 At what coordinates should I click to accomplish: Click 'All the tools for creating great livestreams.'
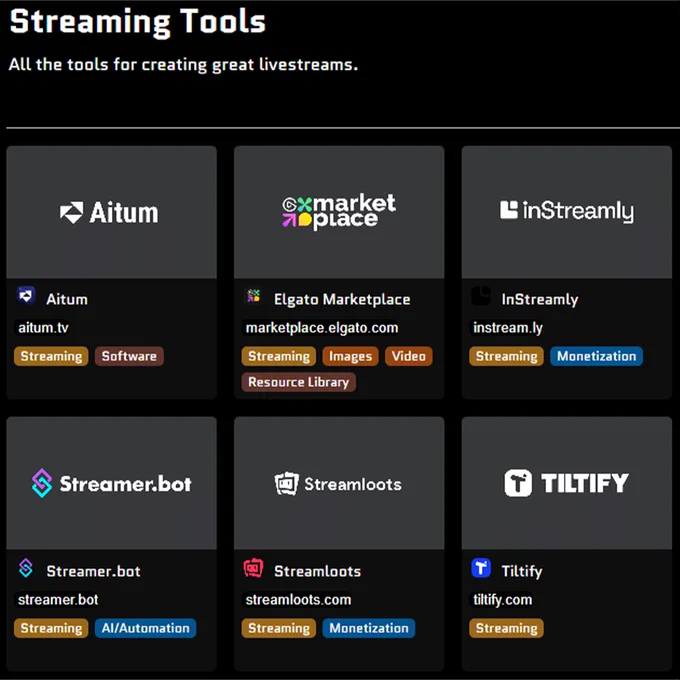click(x=183, y=65)
